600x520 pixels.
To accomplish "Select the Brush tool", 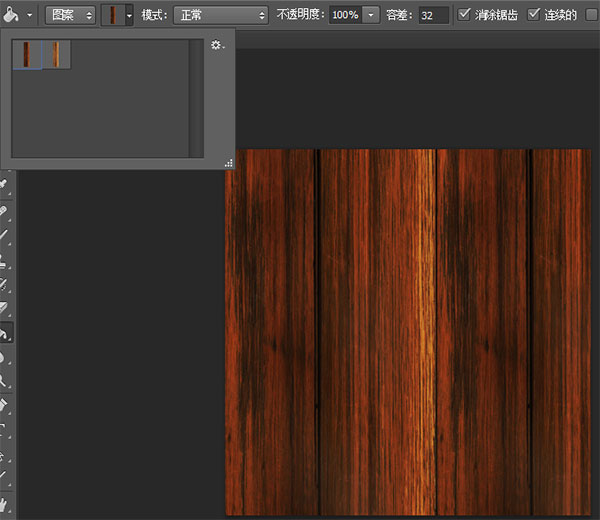I will [x=4, y=235].
